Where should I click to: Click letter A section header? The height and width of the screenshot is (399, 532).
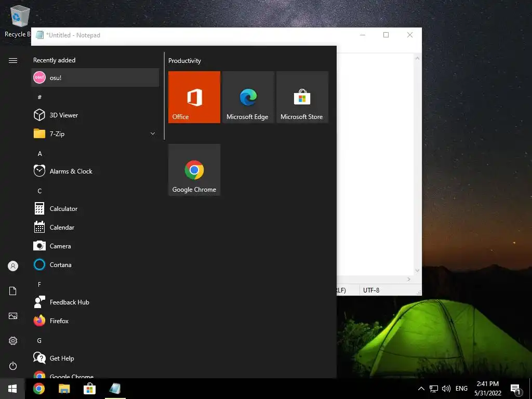tap(39, 154)
